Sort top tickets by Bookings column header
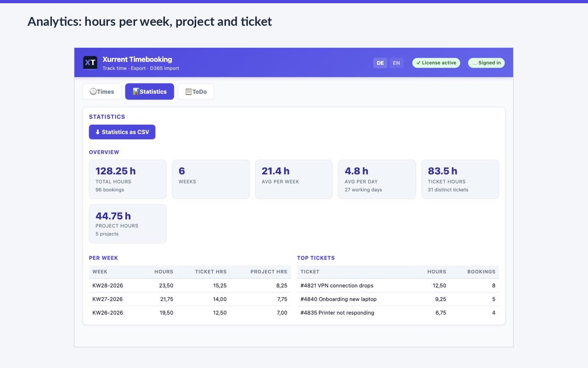Screen dimensions: 588x368 point(481,272)
